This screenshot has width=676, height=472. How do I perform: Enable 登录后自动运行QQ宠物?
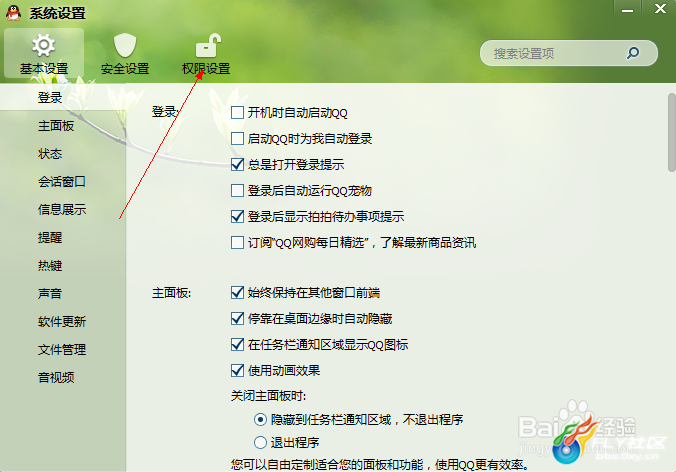click(x=237, y=191)
